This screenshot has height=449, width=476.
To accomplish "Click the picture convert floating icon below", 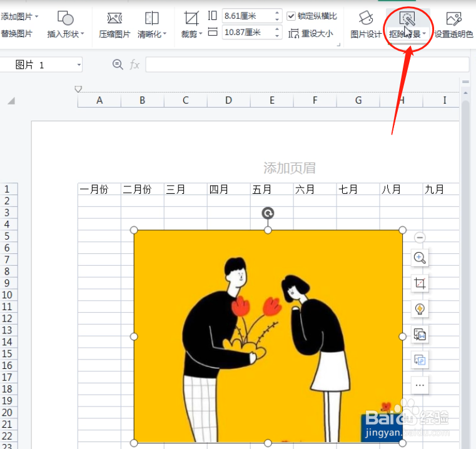I will (x=420, y=360).
